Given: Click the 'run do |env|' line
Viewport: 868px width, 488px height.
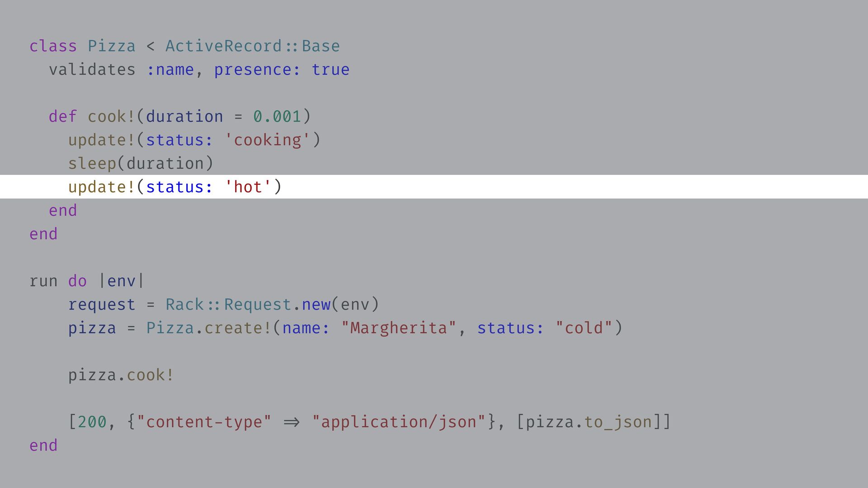Looking at the screenshot, I should [x=86, y=281].
